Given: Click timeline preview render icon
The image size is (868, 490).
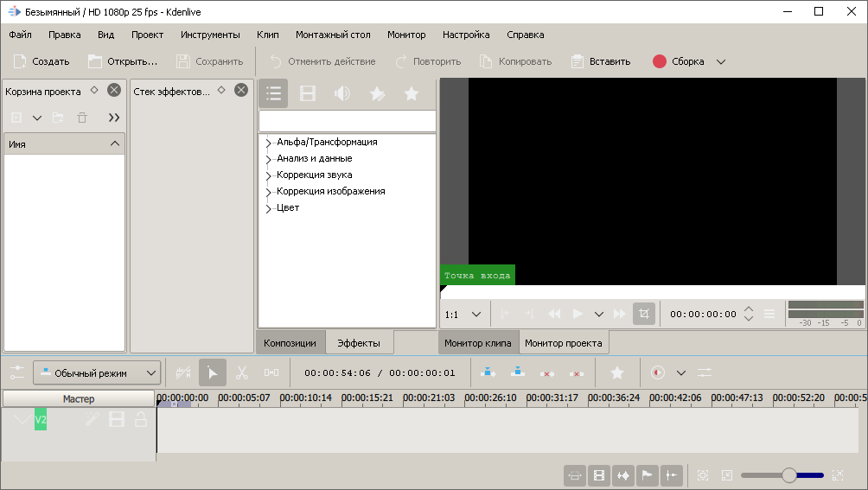Looking at the screenshot, I should point(658,372).
